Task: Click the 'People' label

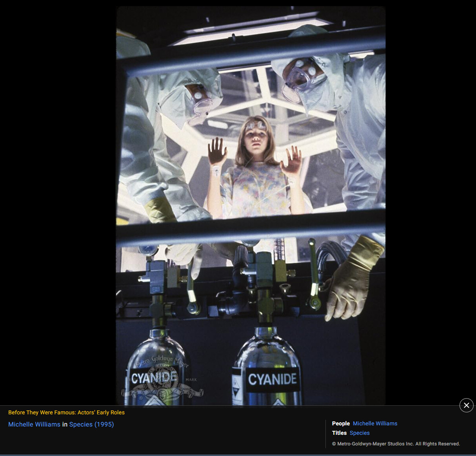Action: (x=341, y=423)
